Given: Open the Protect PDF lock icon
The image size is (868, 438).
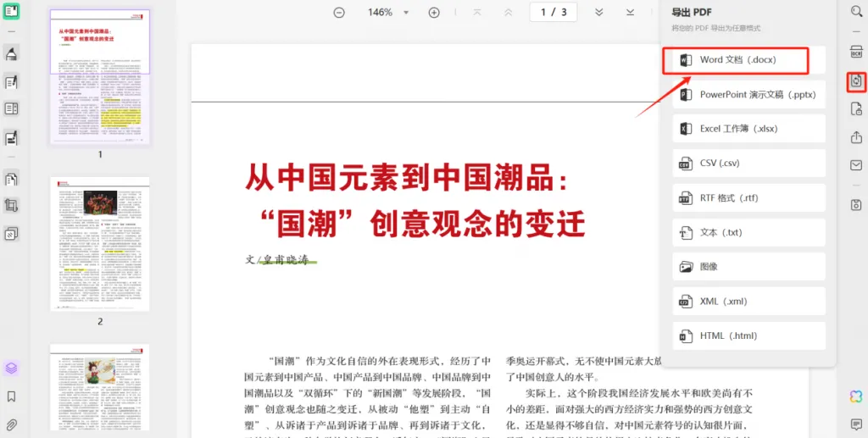Looking at the screenshot, I should [x=856, y=109].
